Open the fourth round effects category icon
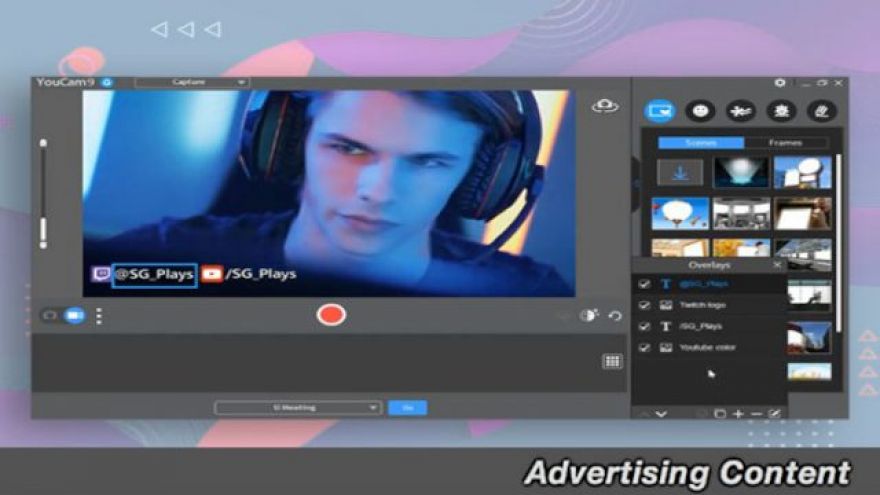880x495 pixels. (781, 111)
